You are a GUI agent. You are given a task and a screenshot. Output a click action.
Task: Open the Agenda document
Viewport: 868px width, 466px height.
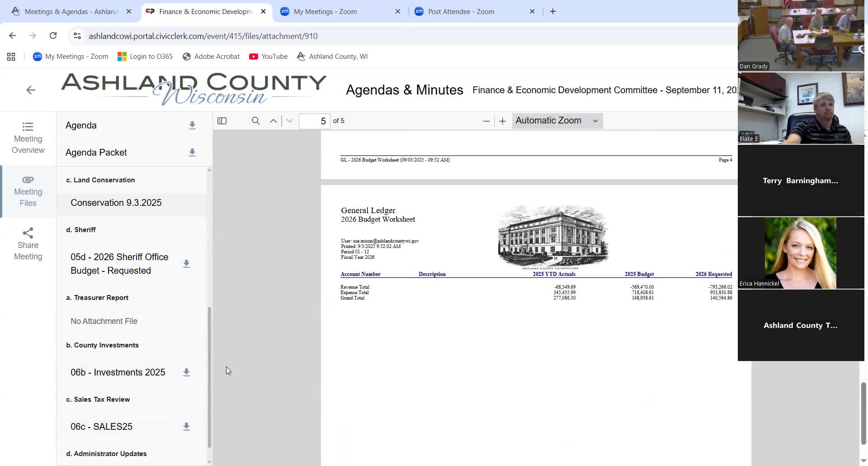[x=81, y=125]
